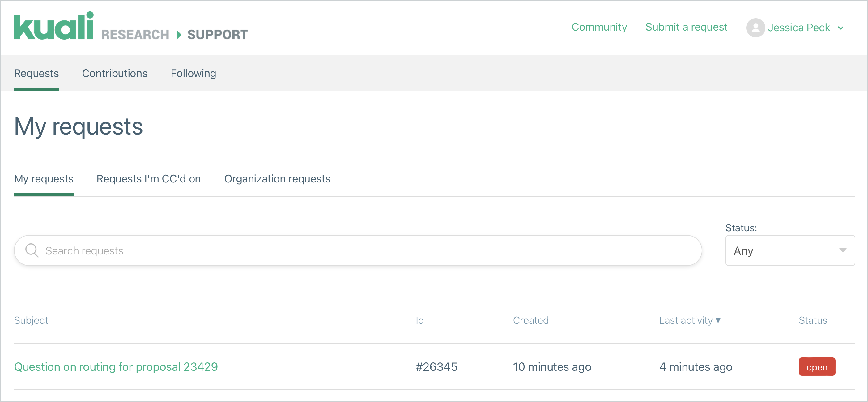Click the Created column header
Viewport: 868px width, 402px height.
[530, 320]
